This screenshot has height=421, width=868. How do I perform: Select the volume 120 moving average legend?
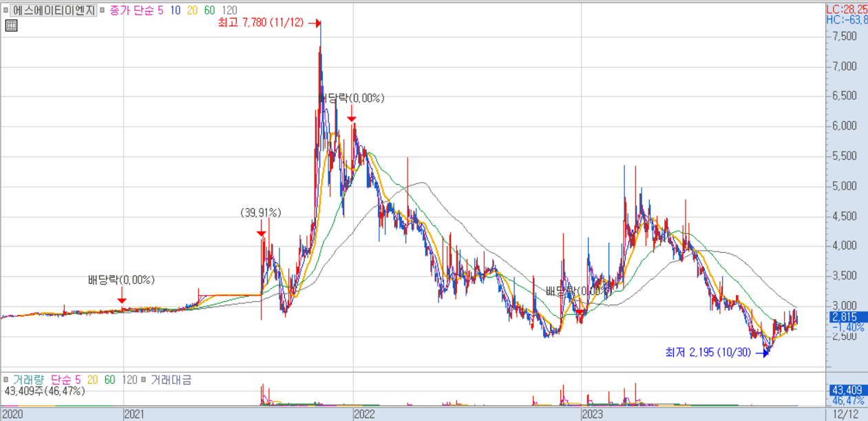tap(130, 380)
